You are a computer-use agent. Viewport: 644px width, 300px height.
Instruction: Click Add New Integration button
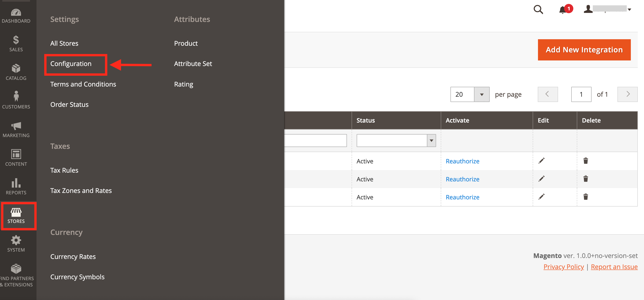pyautogui.click(x=584, y=50)
